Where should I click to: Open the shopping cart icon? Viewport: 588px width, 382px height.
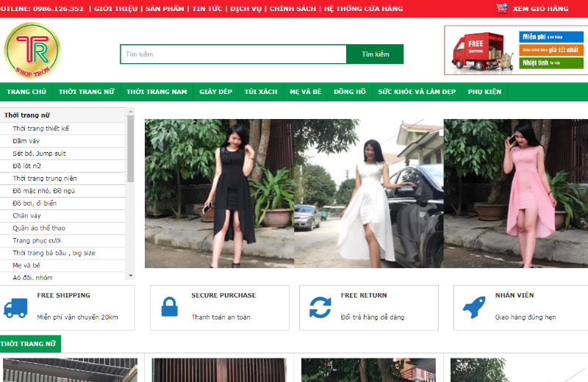[x=502, y=8]
